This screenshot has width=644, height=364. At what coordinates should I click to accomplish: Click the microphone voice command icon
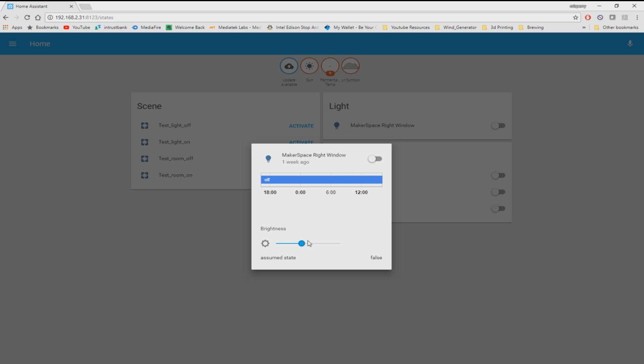point(630,44)
